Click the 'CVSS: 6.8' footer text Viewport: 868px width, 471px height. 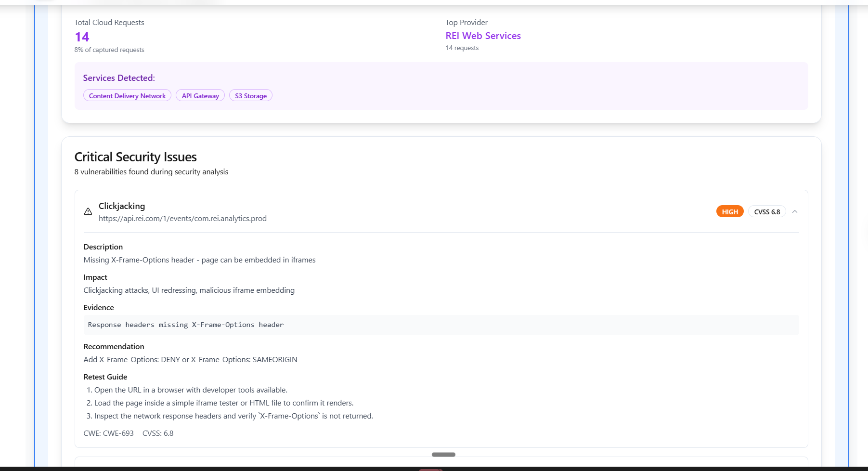pyautogui.click(x=158, y=433)
